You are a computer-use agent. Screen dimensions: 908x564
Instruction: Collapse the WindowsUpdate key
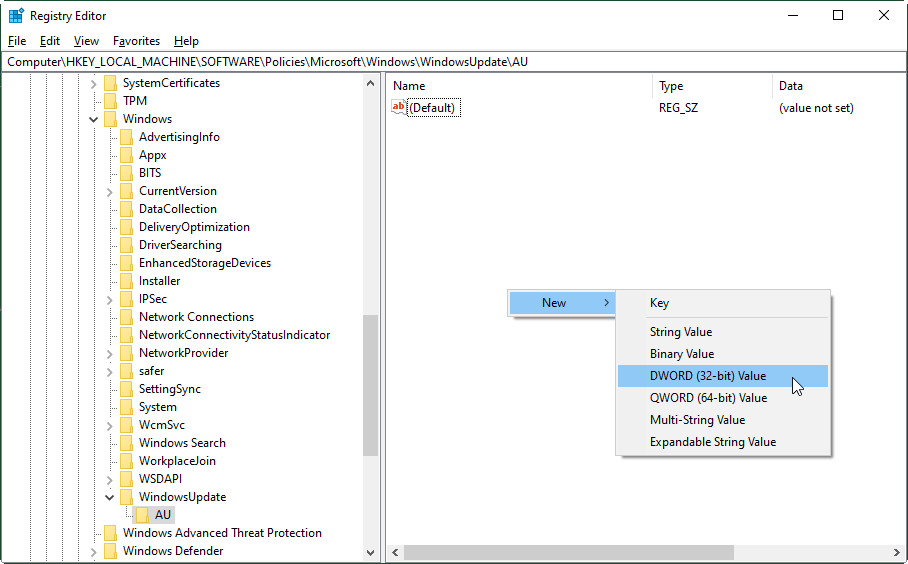click(109, 497)
